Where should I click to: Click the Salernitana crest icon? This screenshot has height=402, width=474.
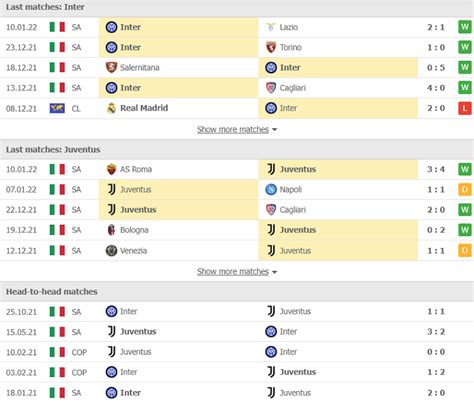pos(111,67)
